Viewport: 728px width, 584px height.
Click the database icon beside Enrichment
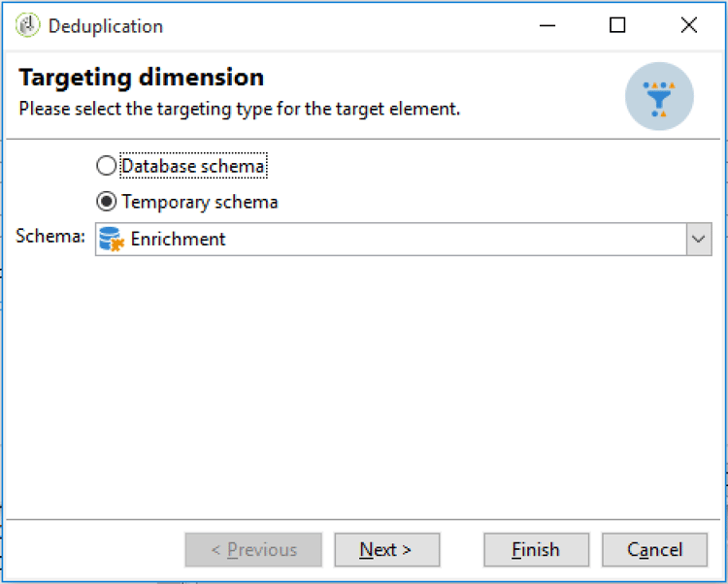tap(112, 239)
